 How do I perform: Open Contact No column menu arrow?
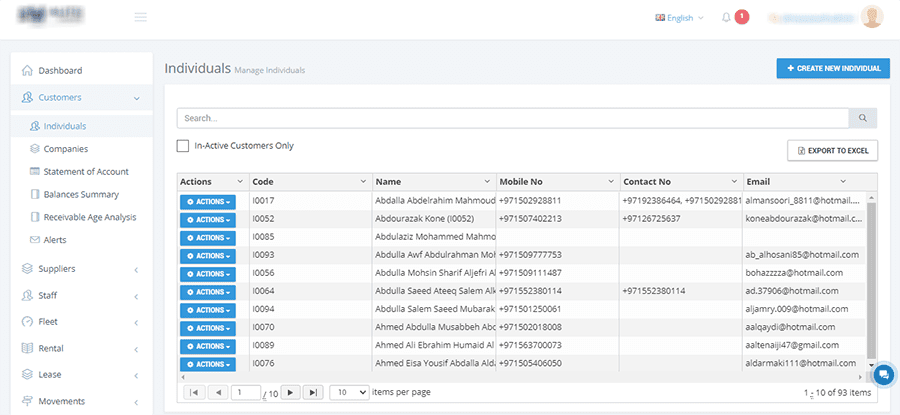[734, 181]
